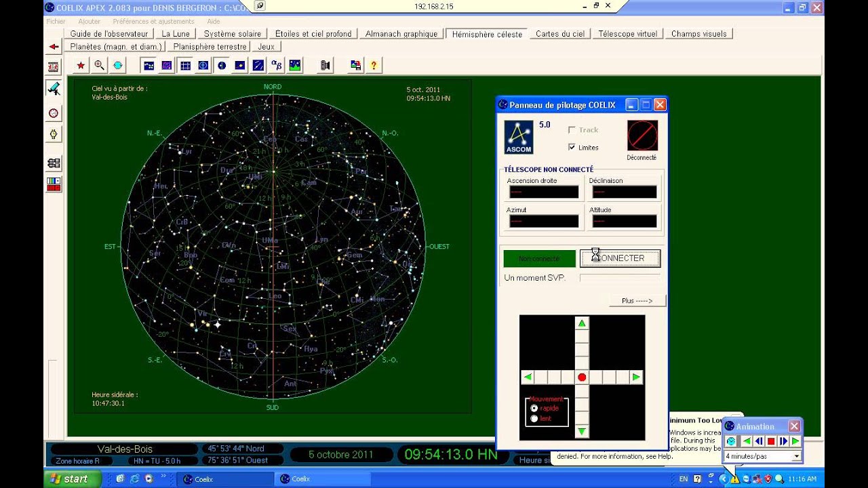Toggle the Track checkbox
Screen dimensions: 868x488
point(572,129)
